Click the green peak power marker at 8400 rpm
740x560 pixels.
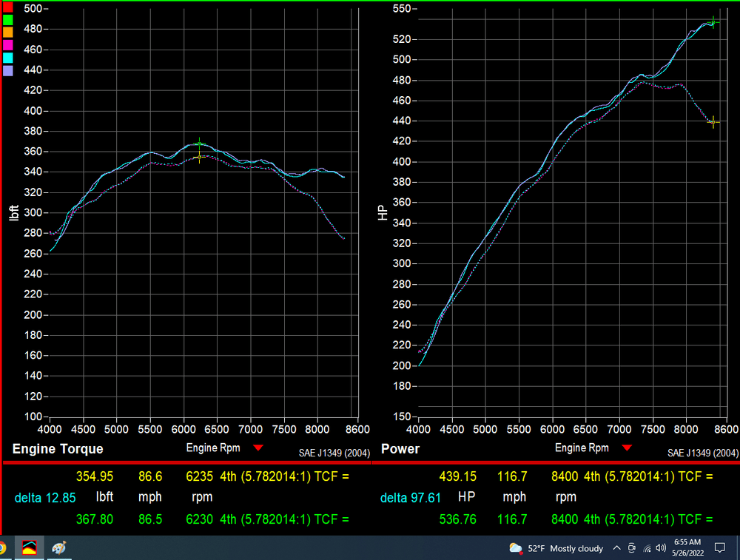coord(713,22)
